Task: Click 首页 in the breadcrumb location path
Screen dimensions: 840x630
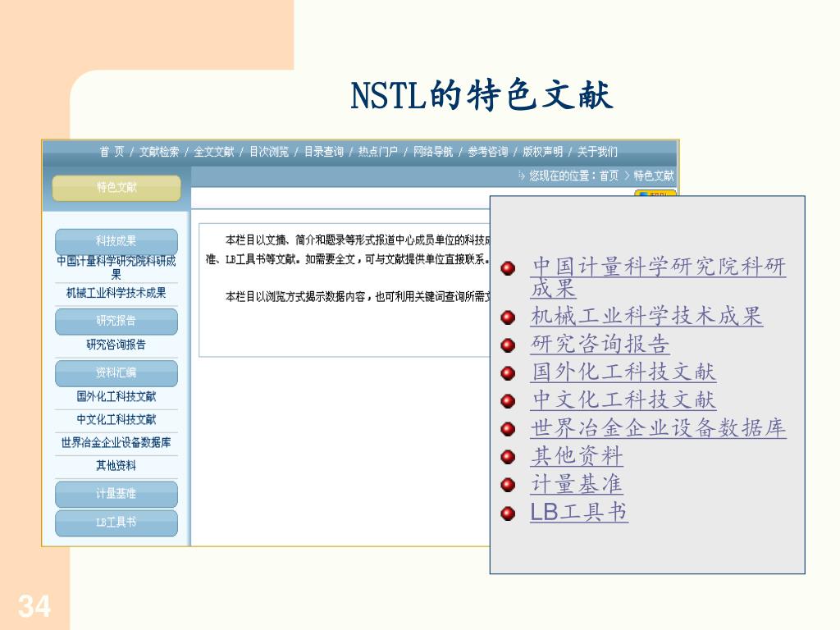Action: (x=609, y=176)
